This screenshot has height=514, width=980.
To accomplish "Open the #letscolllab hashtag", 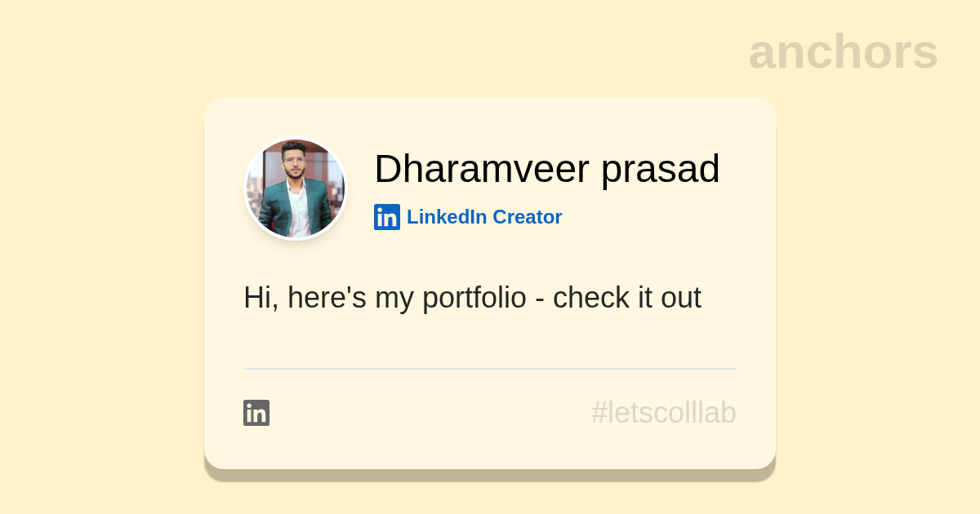I will coord(663,413).
